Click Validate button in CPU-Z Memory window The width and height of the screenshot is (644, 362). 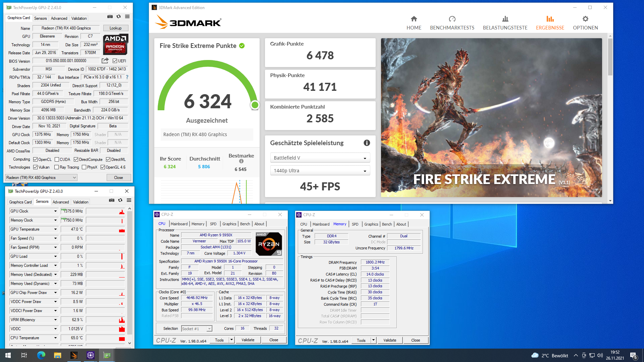[x=390, y=340]
